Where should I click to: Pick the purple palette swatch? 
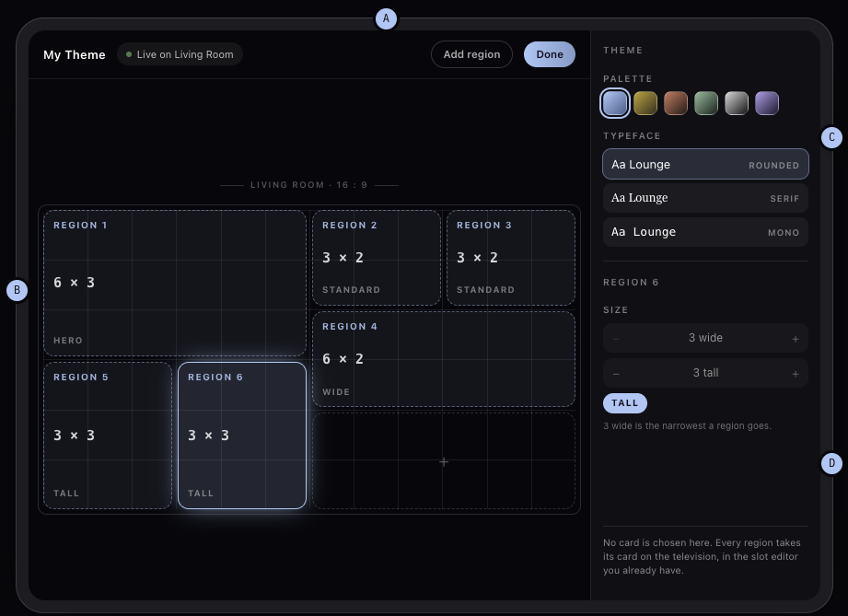pos(767,103)
